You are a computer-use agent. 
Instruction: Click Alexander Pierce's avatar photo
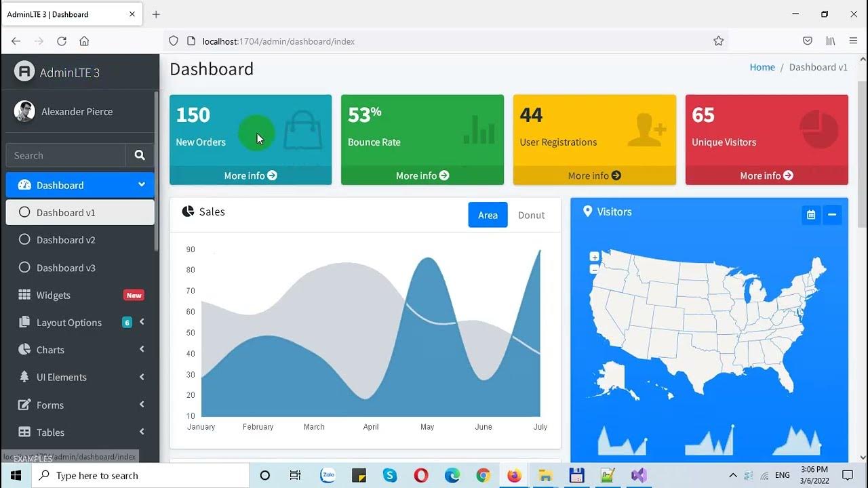point(24,112)
